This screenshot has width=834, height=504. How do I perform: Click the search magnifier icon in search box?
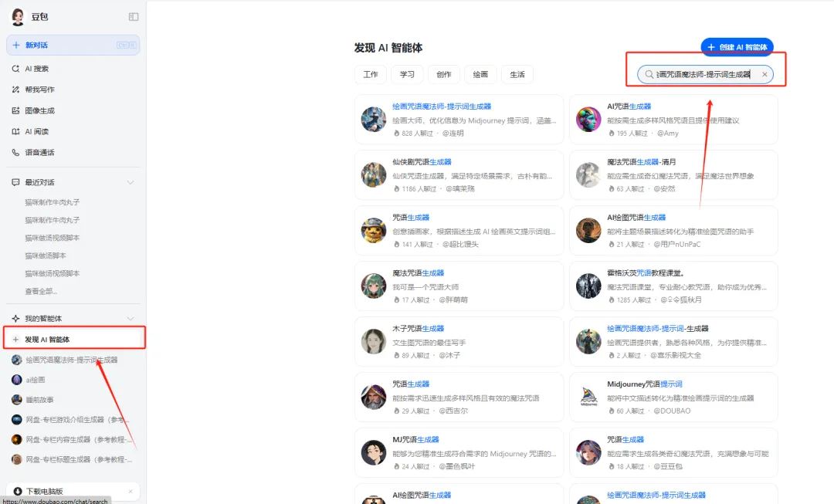649,74
